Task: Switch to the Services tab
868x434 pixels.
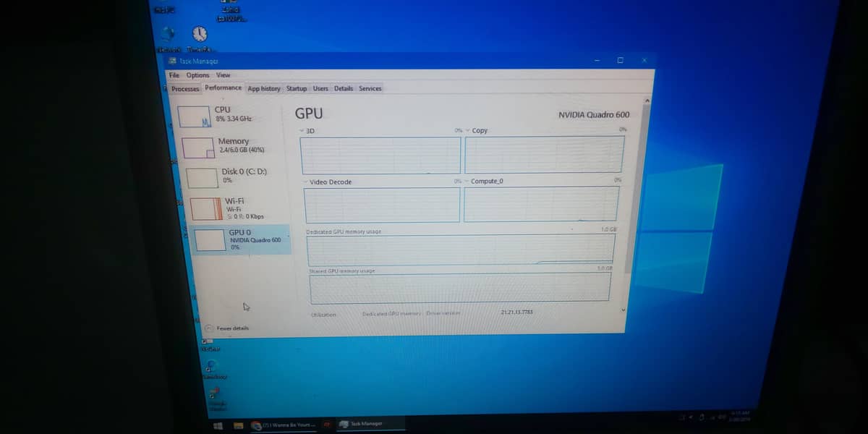Action: (x=370, y=89)
